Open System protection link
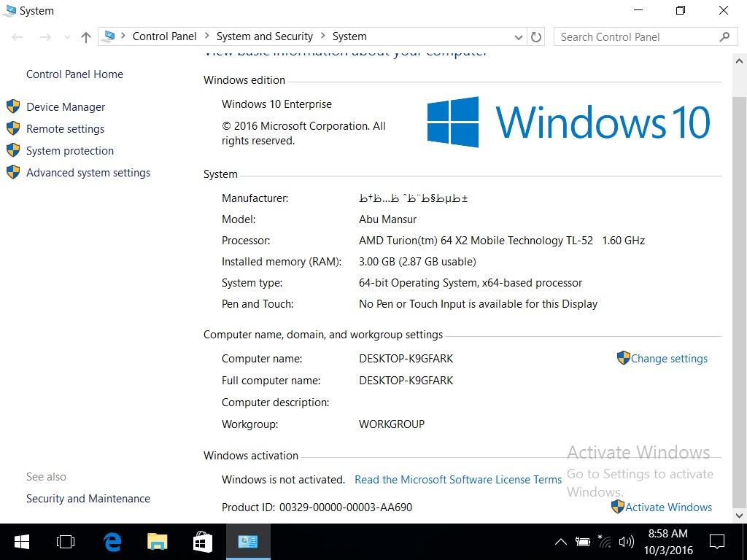 [x=70, y=151]
